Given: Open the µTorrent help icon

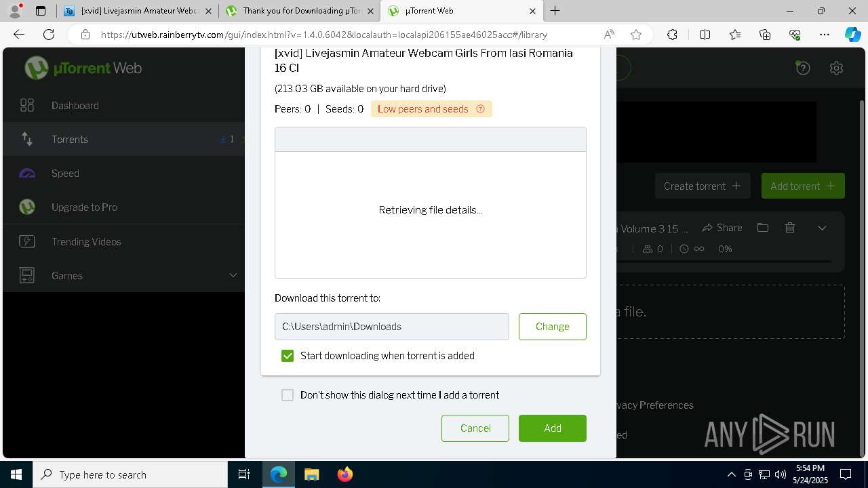Looking at the screenshot, I should (803, 68).
